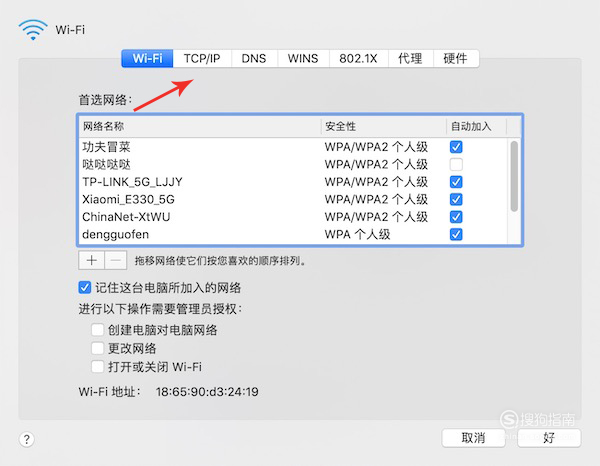The image size is (600, 466).
Task: Remove network with the minus button
Action: tap(116, 261)
